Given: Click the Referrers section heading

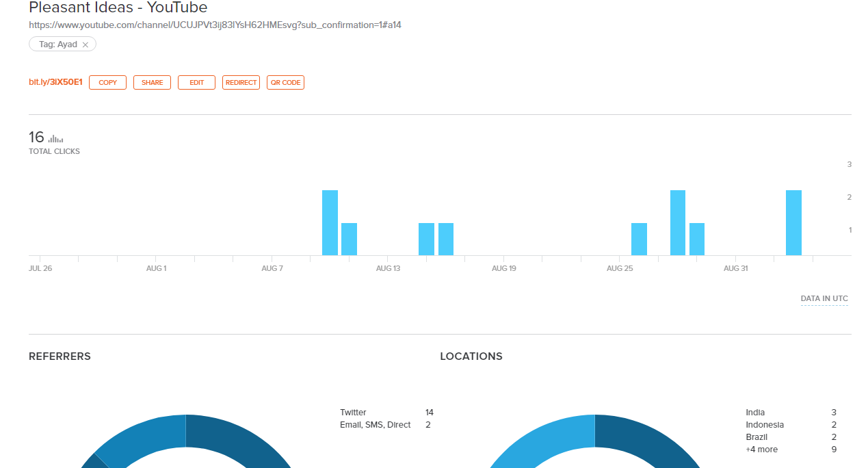Looking at the screenshot, I should [60, 356].
